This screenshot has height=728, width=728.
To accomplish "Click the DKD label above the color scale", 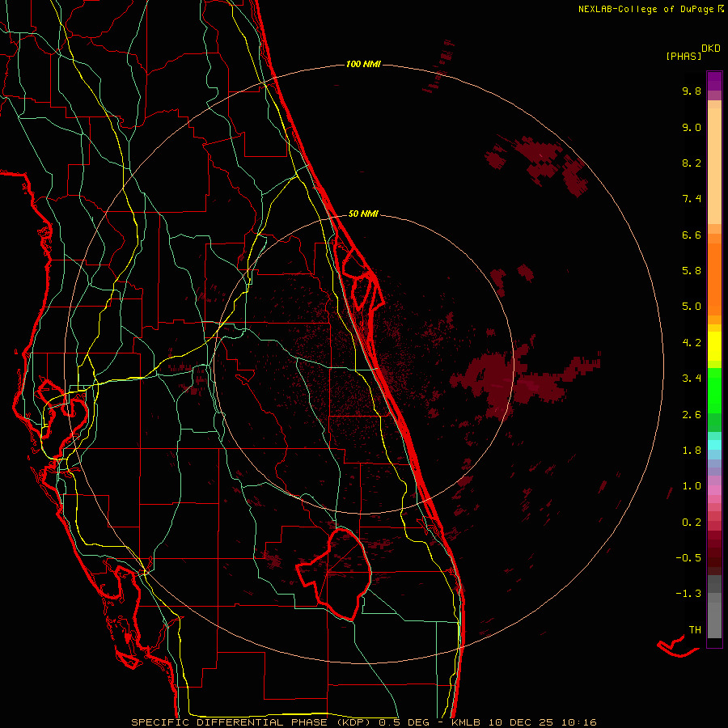I will pos(711,49).
